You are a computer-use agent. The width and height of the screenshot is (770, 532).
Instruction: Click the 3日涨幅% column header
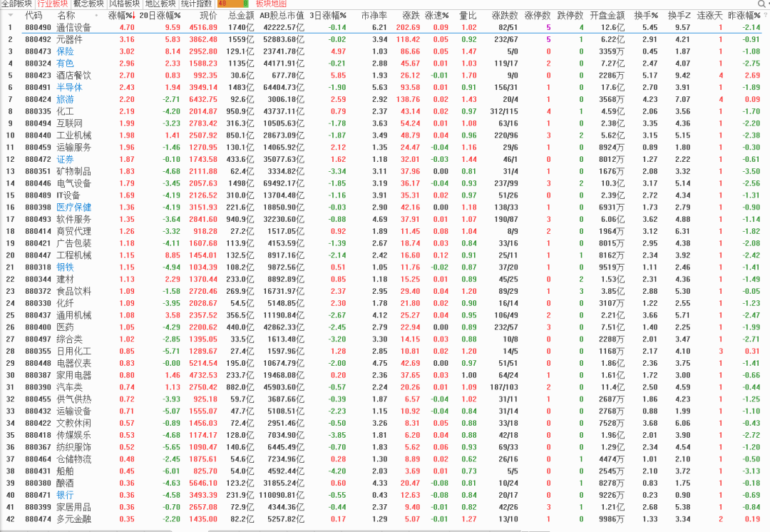click(327, 16)
